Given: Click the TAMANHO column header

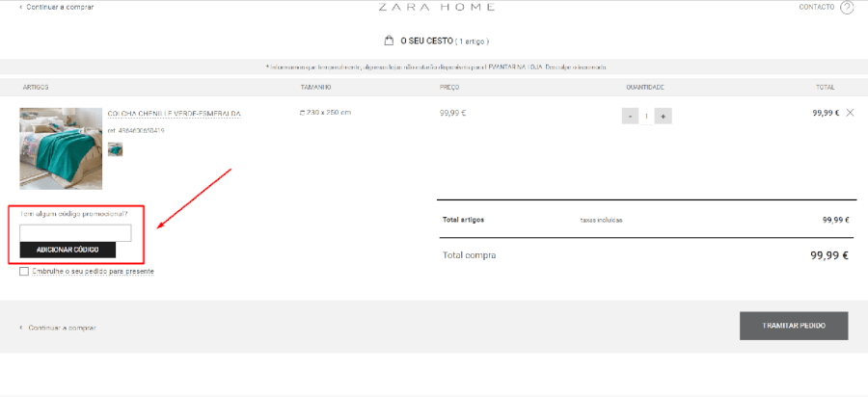Looking at the screenshot, I should pos(316,88).
